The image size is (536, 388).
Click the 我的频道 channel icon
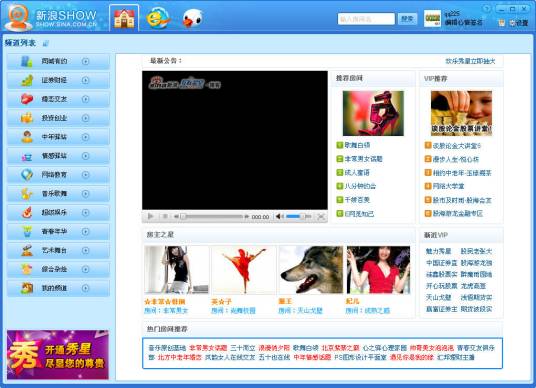pyautogui.click(x=27, y=288)
